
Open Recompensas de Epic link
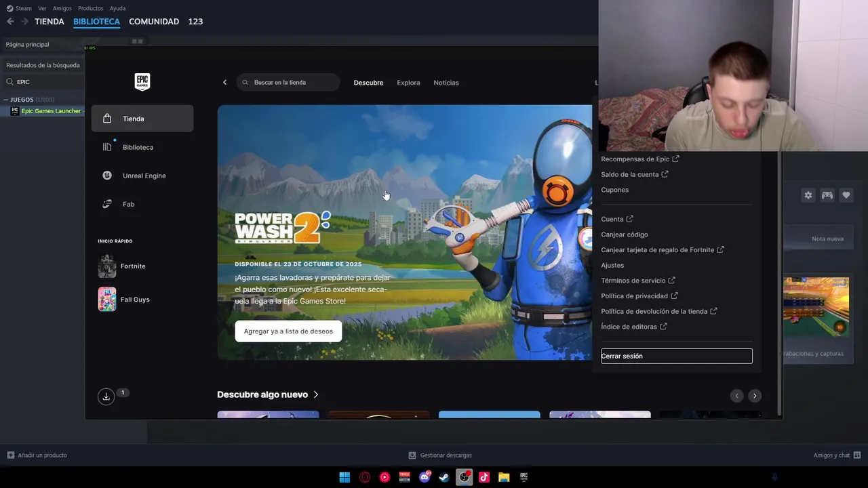point(640,159)
